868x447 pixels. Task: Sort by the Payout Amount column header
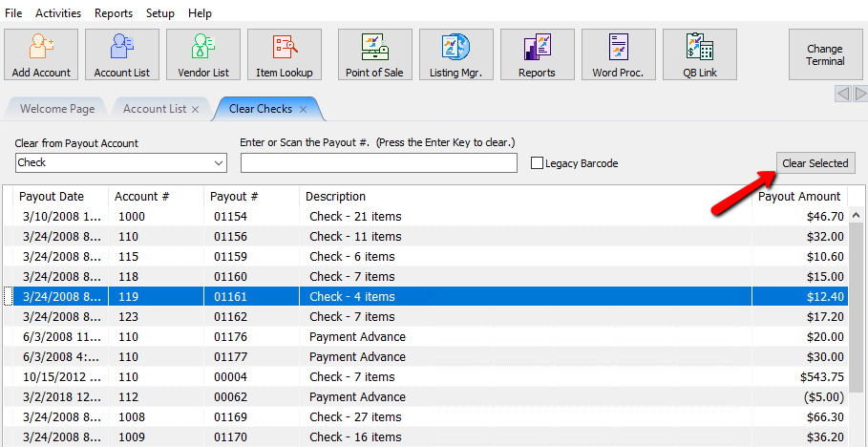800,196
